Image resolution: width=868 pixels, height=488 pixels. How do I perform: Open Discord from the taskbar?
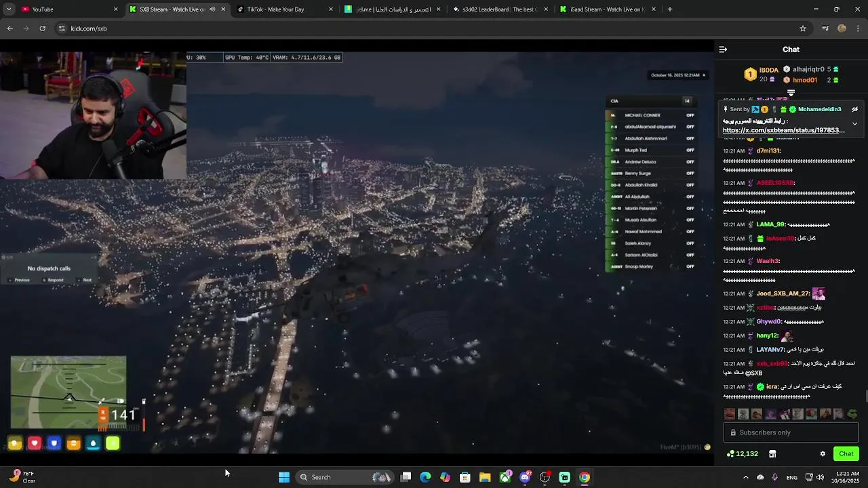(525, 477)
